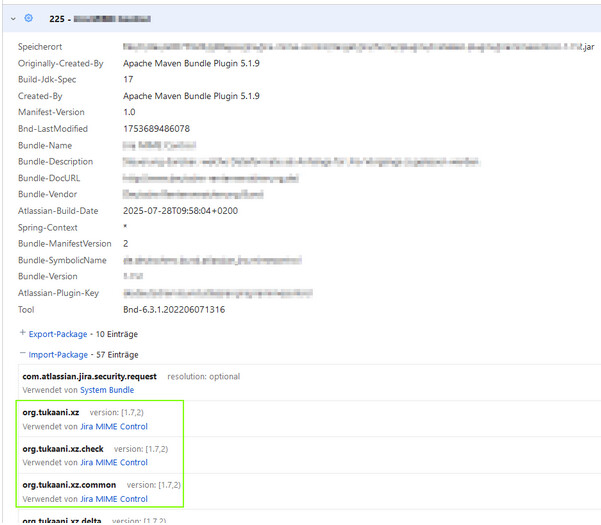Open Jira MIME Control link under org.tukaani.xz

114,427
